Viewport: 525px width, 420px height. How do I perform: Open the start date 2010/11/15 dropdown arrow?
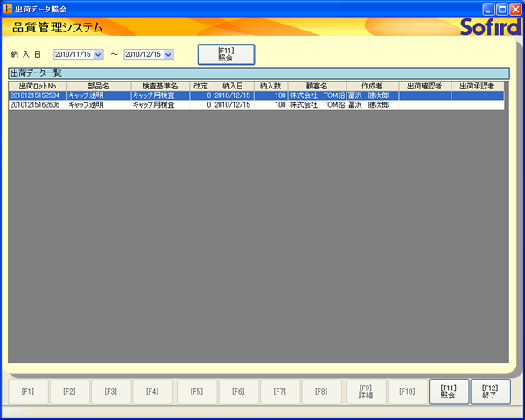click(98, 55)
